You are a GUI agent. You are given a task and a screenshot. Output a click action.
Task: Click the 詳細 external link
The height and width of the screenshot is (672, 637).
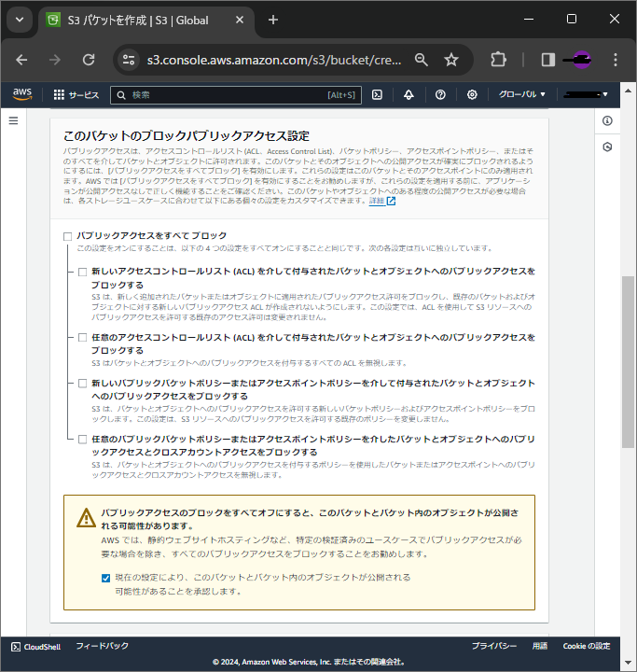(382, 201)
